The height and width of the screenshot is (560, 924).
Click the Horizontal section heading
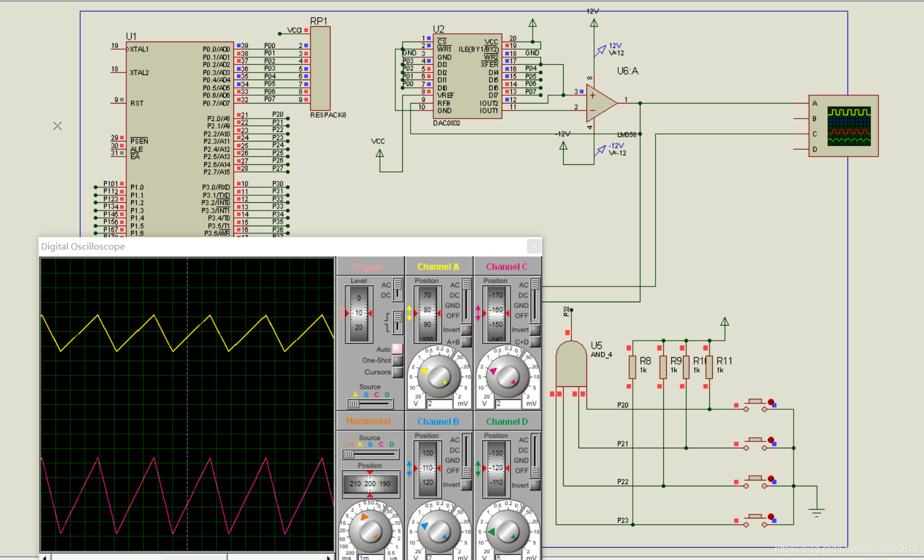tap(368, 421)
